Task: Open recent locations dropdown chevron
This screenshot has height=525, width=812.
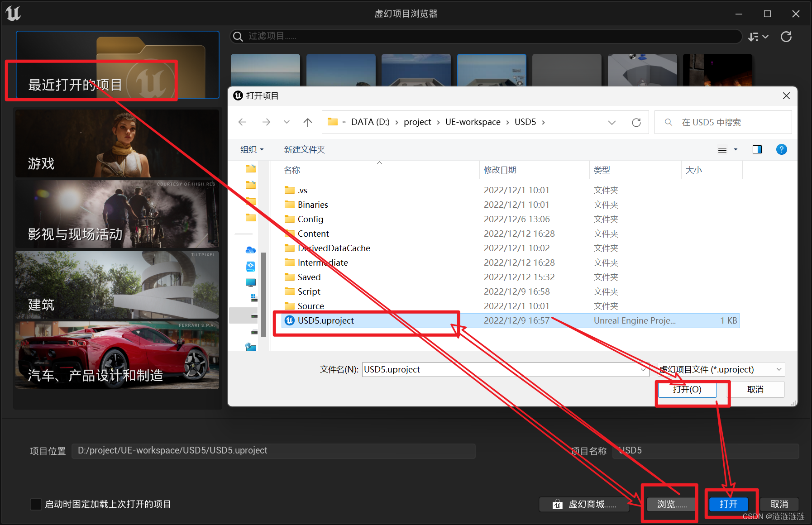Action: pyautogui.click(x=287, y=122)
